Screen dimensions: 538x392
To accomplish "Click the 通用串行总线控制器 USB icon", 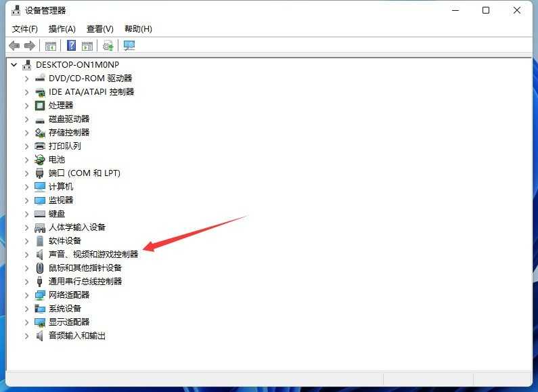I will click(40, 282).
